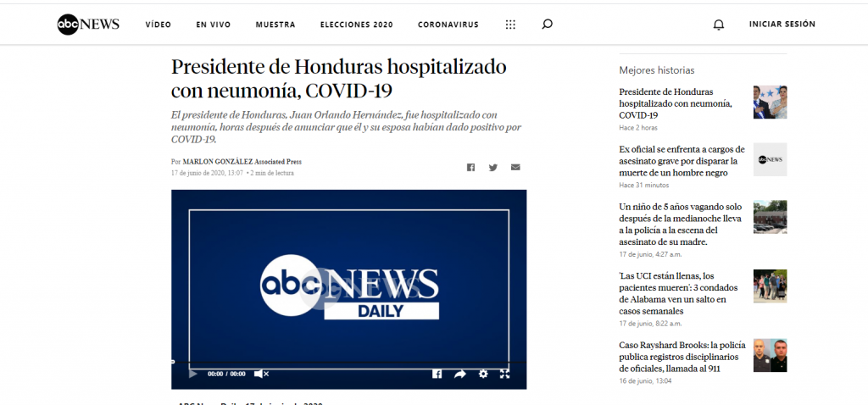
Task: Open the ELECCIONES 2020 menu item
Action: point(357,25)
